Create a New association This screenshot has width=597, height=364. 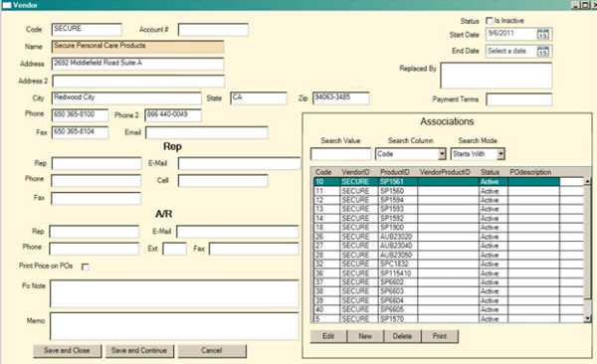[x=365, y=336]
